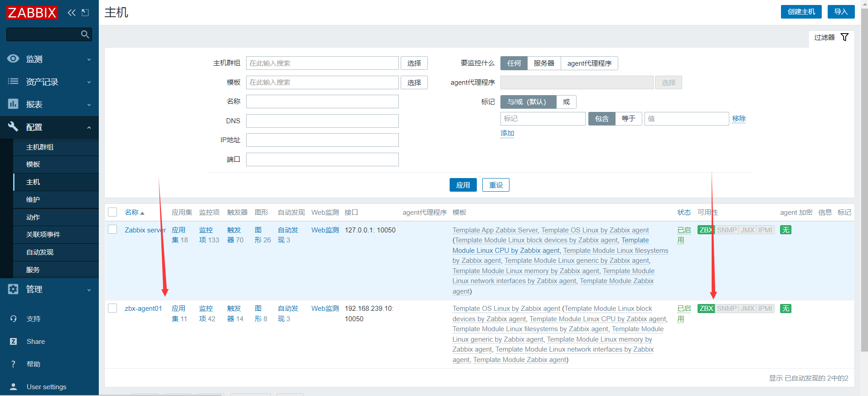Click SNMP badge in zbx-agent01 row

coord(727,309)
